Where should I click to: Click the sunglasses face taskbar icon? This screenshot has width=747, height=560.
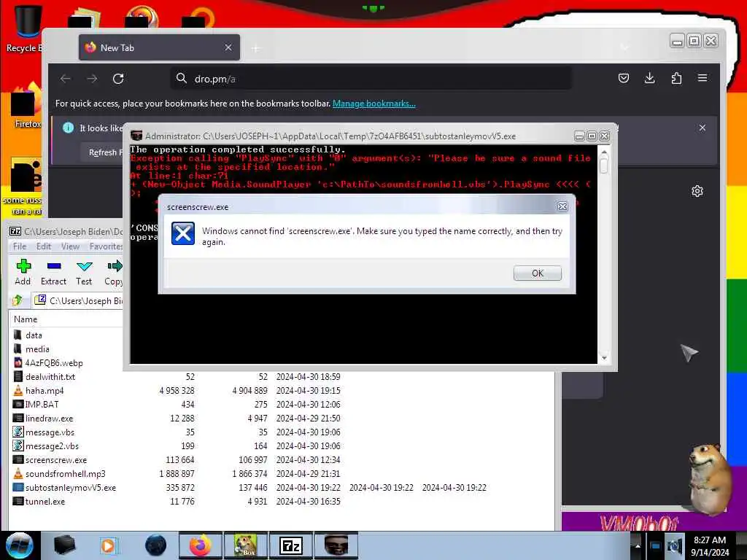(x=336, y=545)
